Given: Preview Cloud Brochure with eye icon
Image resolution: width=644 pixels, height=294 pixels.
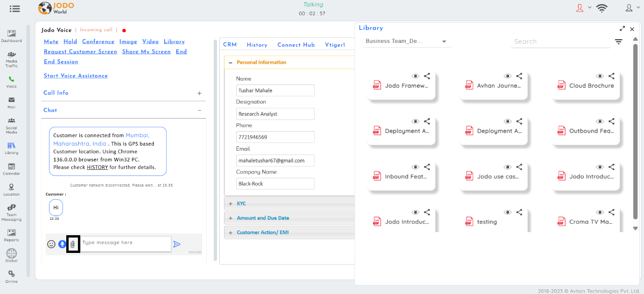Looking at the screenshot, I should pyautogui.click(x=600, y=76).
